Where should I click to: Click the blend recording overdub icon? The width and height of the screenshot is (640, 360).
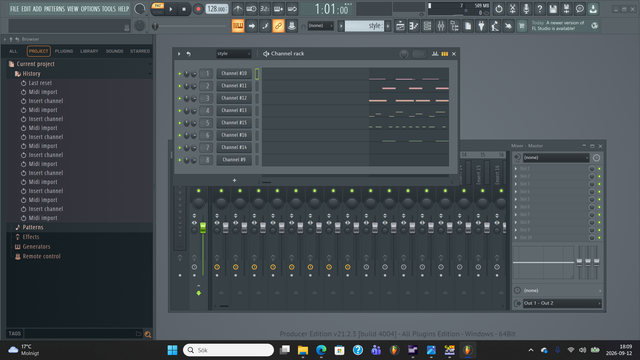pos(278,9)
